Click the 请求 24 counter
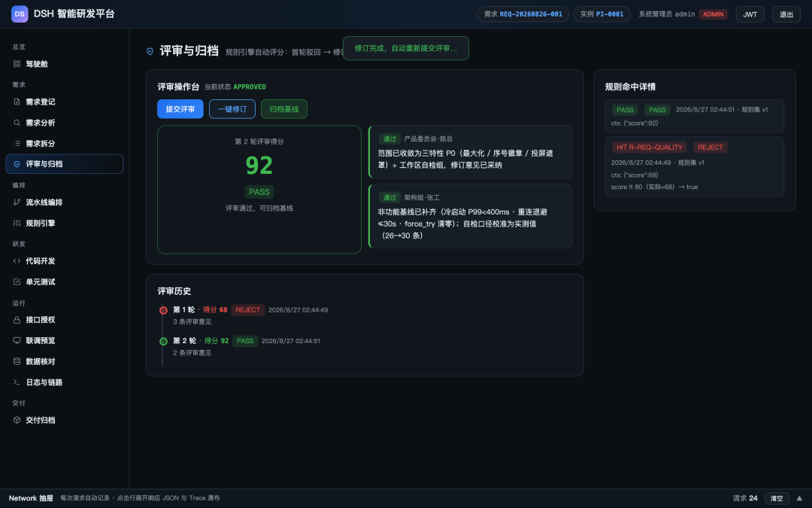Image resolution: width=812 pixels, height=508 pixels. (744, 498)
